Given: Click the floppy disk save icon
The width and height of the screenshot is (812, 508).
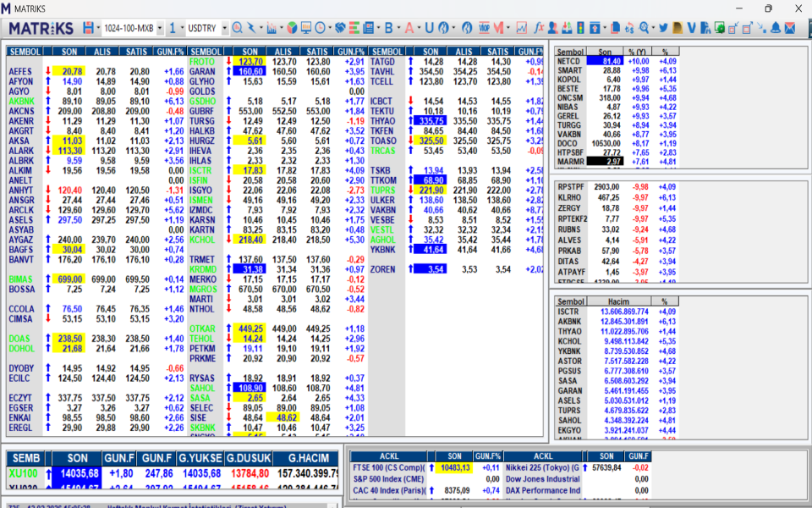Looking at the screenshot, I should pyautogui.click(x=87, y=28).
